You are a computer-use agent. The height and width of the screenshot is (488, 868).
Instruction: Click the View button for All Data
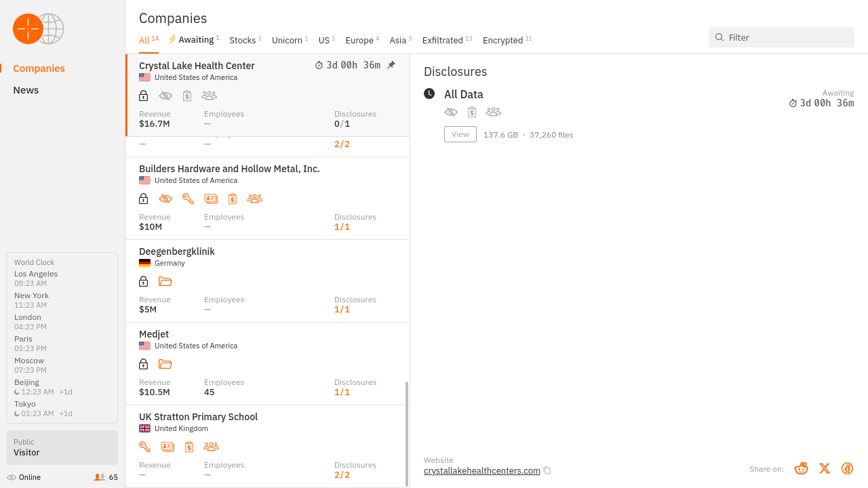(x=460, y=134)
